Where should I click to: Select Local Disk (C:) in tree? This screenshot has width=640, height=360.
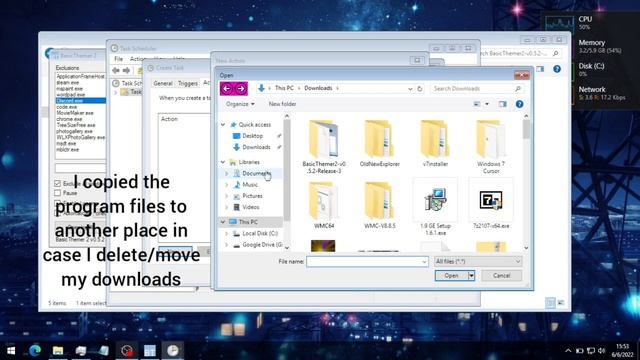[260, 233]
